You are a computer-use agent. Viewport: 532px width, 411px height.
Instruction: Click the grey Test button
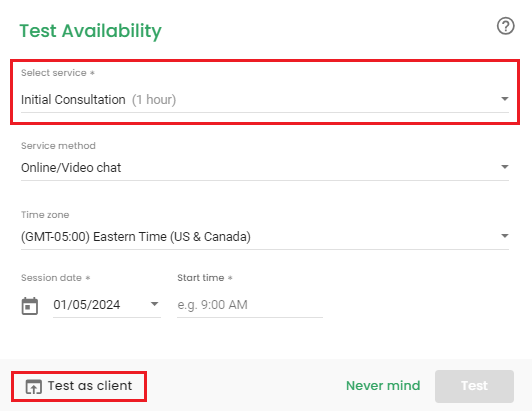tap(474, 386)
